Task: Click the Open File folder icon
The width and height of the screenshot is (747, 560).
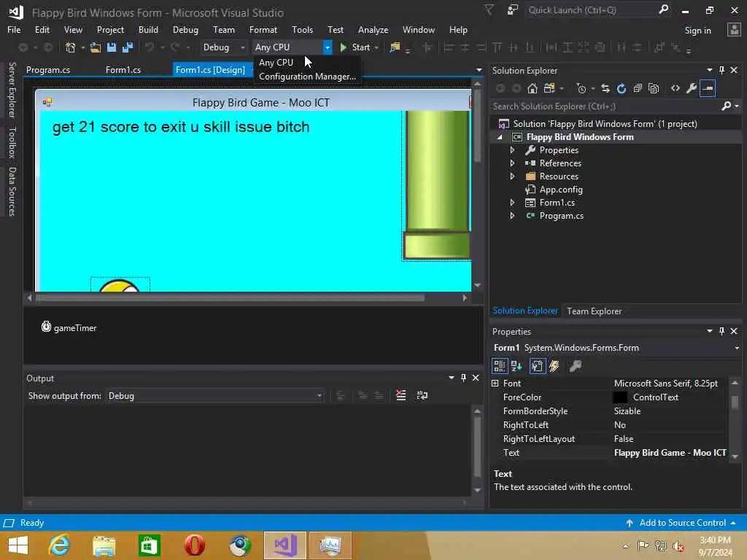Action: [96, 47]
